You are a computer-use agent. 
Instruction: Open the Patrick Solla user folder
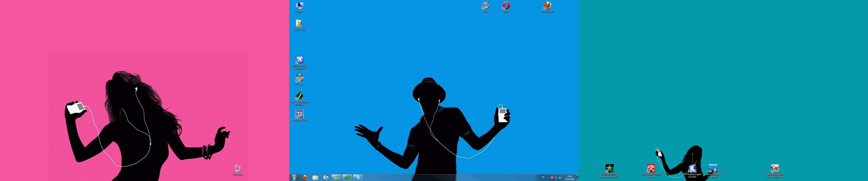[x=300, y=25]
